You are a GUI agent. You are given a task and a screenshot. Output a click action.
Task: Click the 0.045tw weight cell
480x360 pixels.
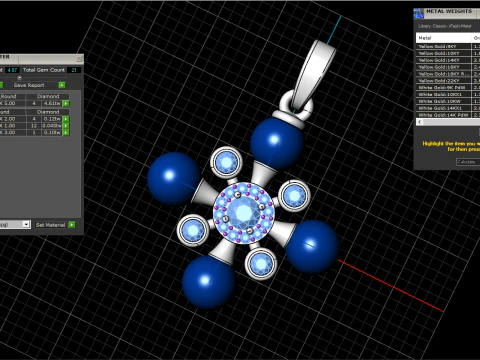52,126
